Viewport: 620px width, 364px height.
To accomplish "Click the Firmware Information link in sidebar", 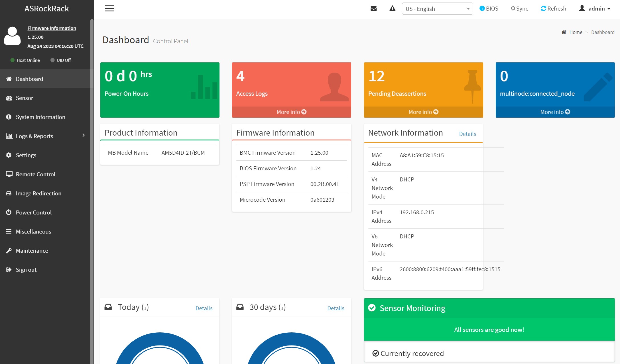I will pyautogui.click(x=52, y=28).
